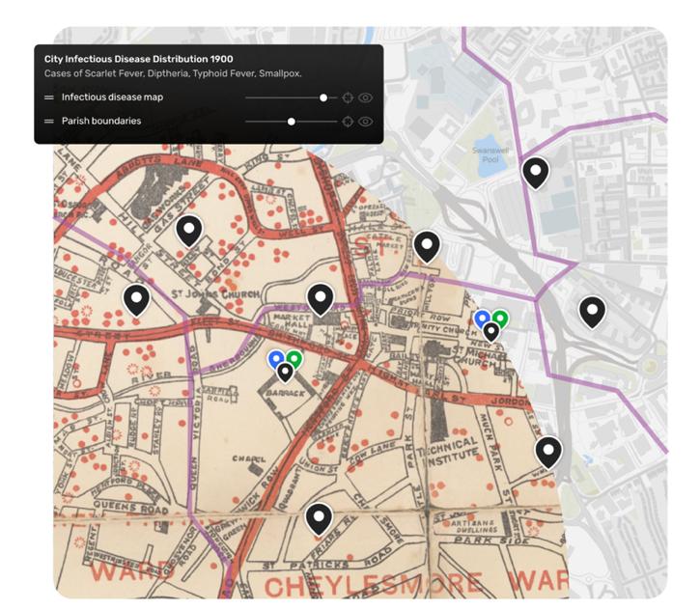Zoom to the Infectious disease map layer
700x610 pixels.
point(348,97)
